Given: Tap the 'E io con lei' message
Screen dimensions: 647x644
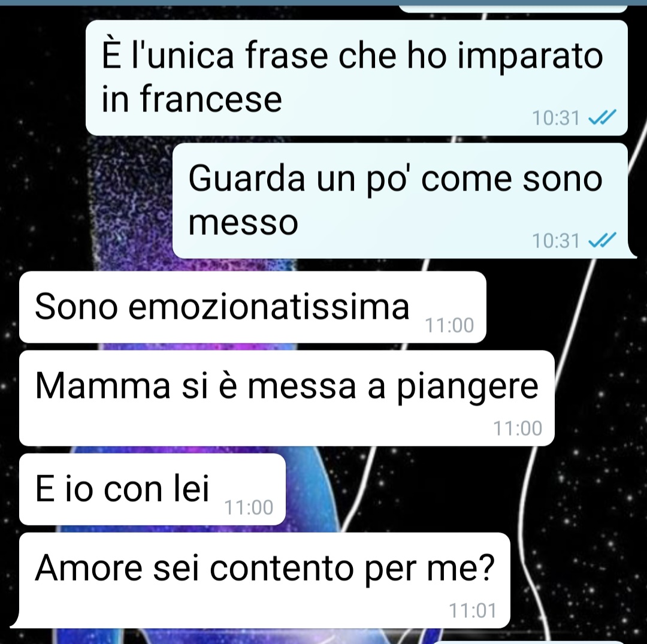Looking at the screenshot, I should point(152,489).
